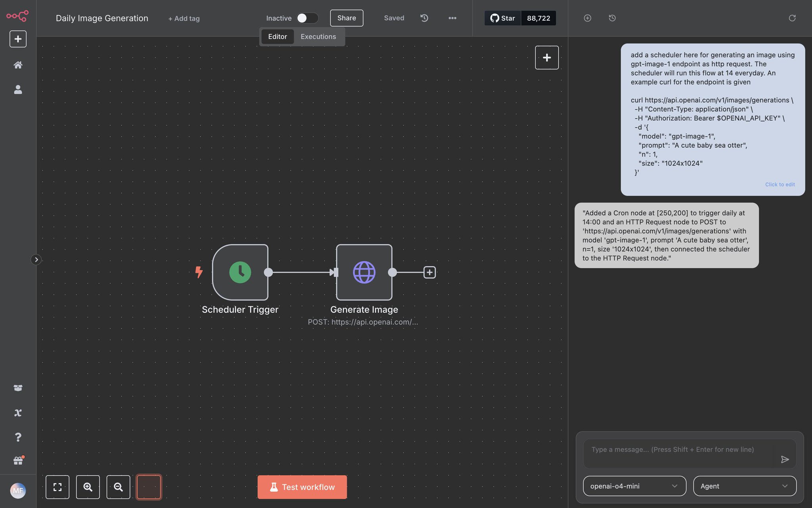Click the zoom out magnifier button
Image resolution: width=812 pixels, height=508 pixels.
point(118,487)
